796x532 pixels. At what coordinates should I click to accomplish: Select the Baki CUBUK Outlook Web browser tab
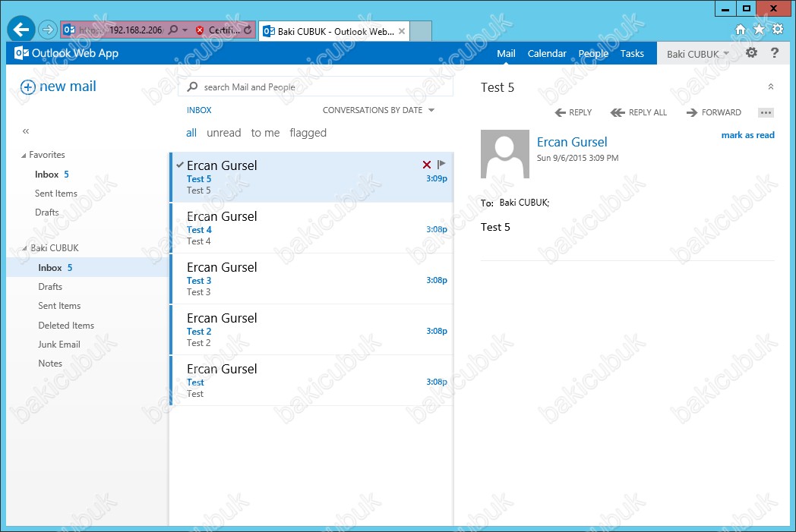(x=333, y=31)
